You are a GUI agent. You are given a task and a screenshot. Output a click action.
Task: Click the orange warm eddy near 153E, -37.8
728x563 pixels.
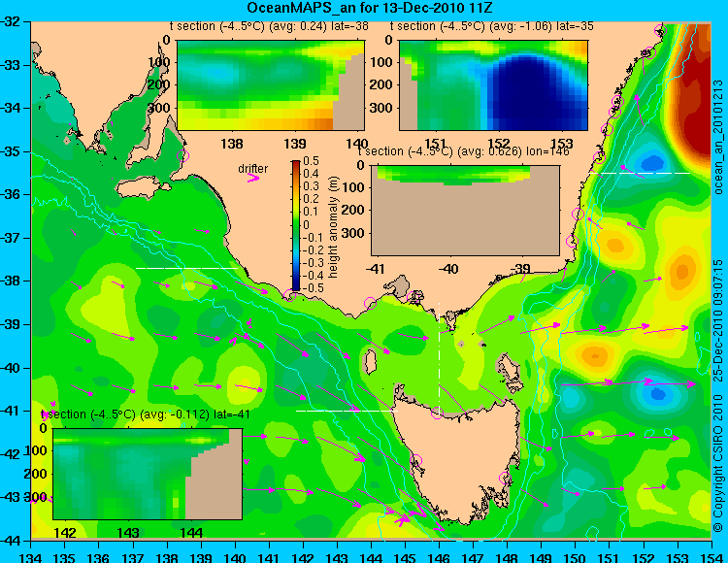(681, 272)
